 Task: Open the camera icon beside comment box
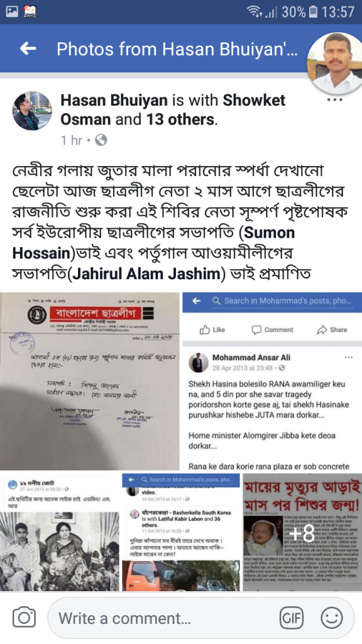click(24, 618)
